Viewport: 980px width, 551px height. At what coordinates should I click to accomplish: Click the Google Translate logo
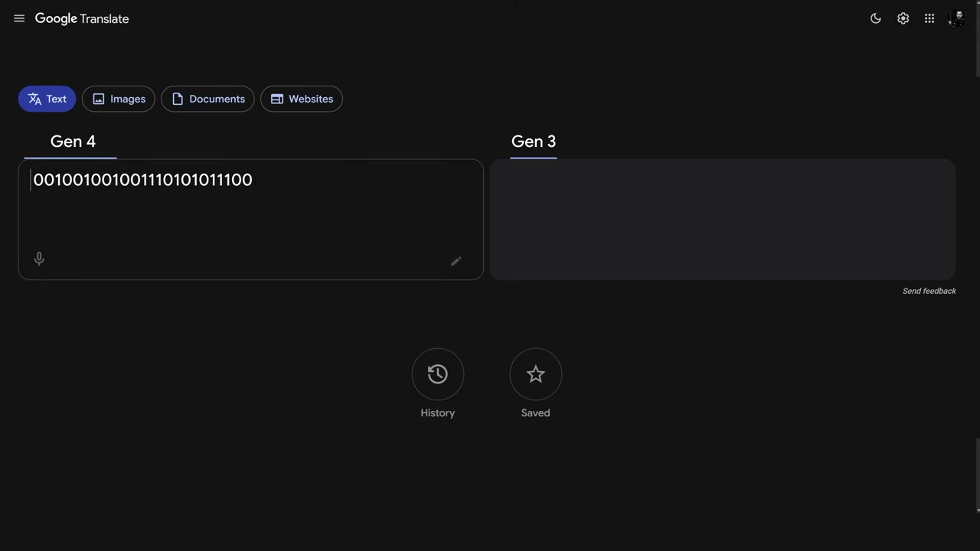click(x=82, y=18)
